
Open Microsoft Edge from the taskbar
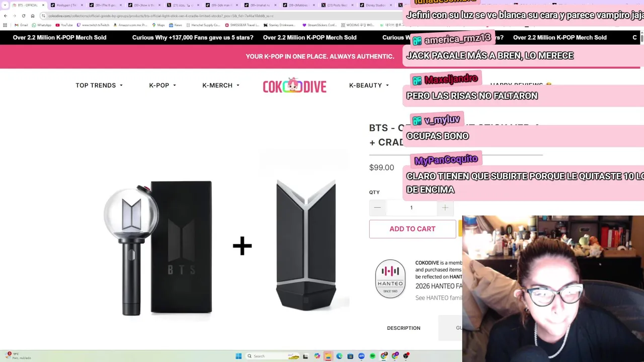[x=339, y=356]
